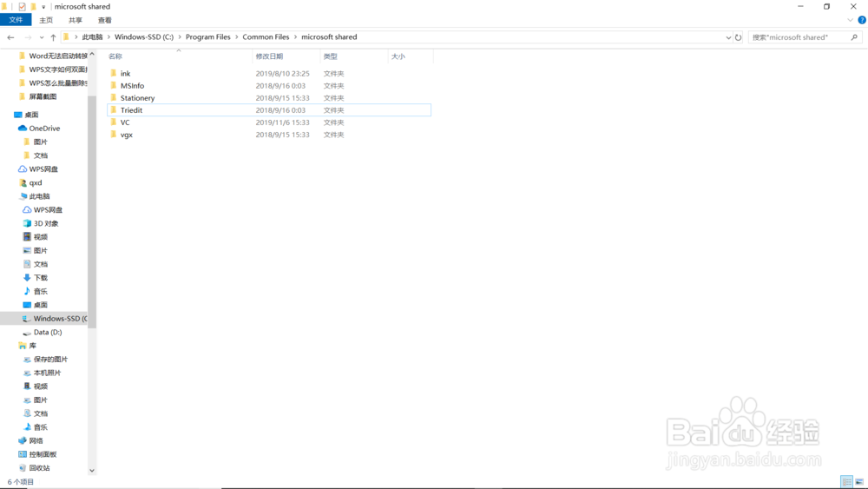Open the top-level WPS网盘 item
This screenshot has width=868, height=489.
pyautogui.click(x=43, y=169)
